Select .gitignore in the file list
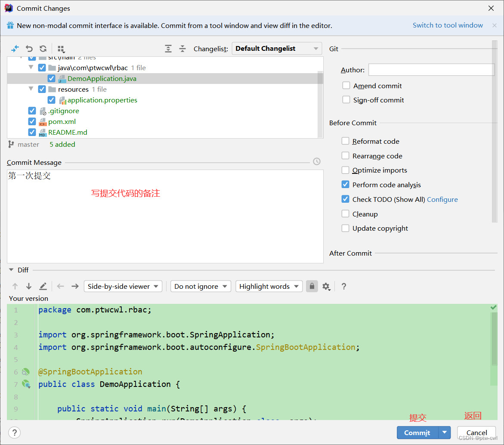 pyautogui.click(x=64, y=111)
